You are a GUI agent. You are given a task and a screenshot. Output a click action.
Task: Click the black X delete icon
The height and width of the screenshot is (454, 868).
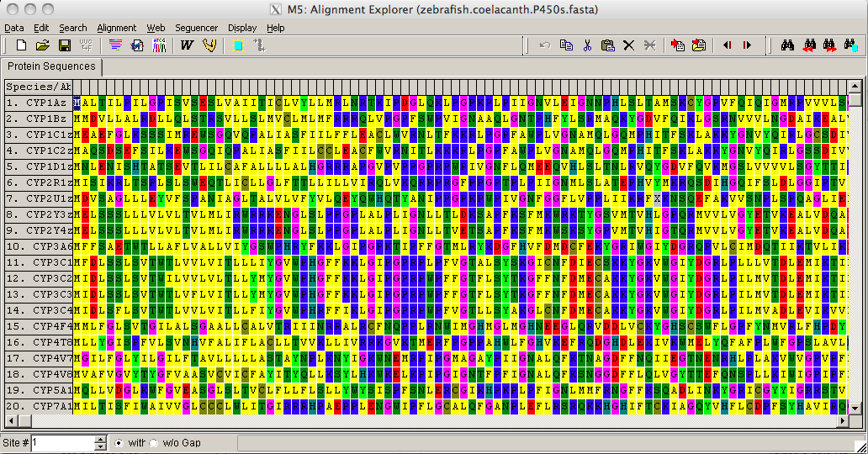628,45
